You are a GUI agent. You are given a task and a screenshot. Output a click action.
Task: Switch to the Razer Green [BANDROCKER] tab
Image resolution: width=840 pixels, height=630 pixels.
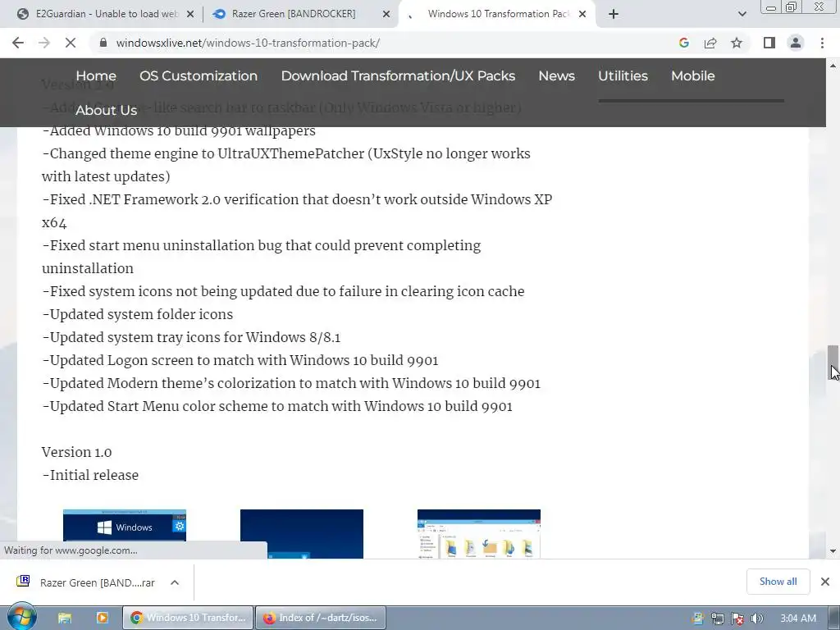pyautogui.click(x=294, y=14)
